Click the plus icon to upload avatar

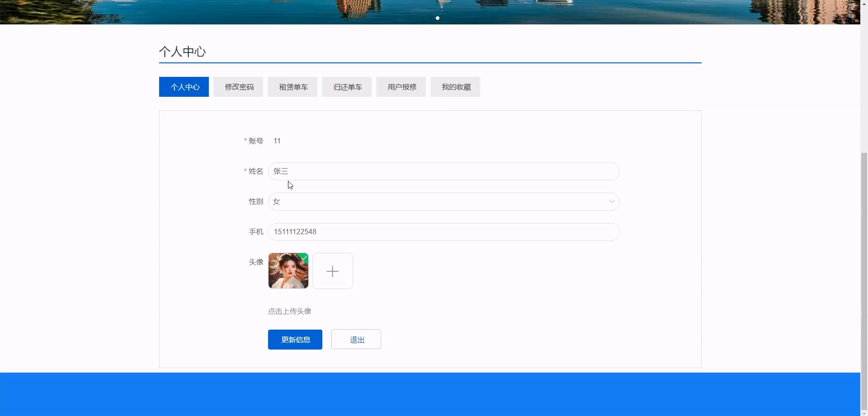332,271
